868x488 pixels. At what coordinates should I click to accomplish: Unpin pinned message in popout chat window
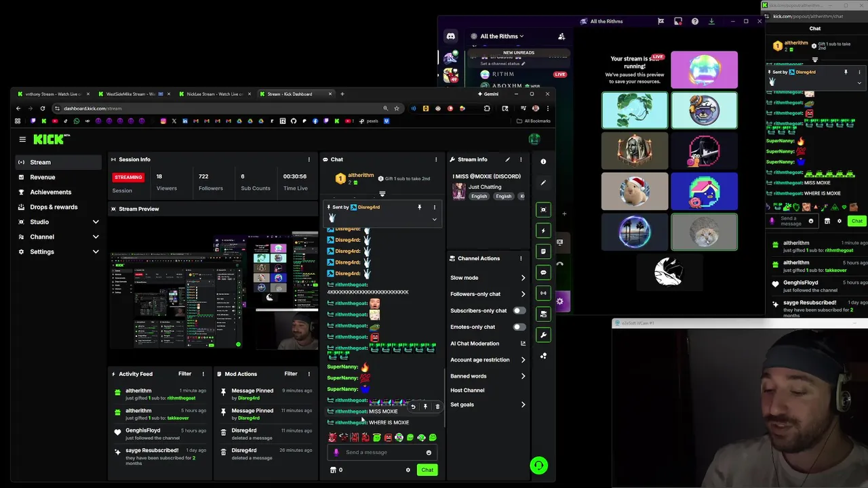pos(846,72)
